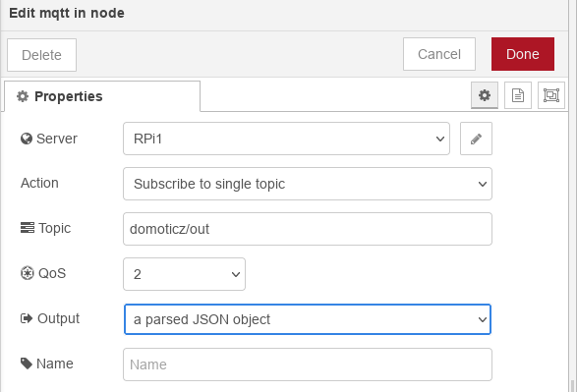Focus the Topic field domoticz/out
The height and width of the screenshot is (392, 577).
coord(308,229)
